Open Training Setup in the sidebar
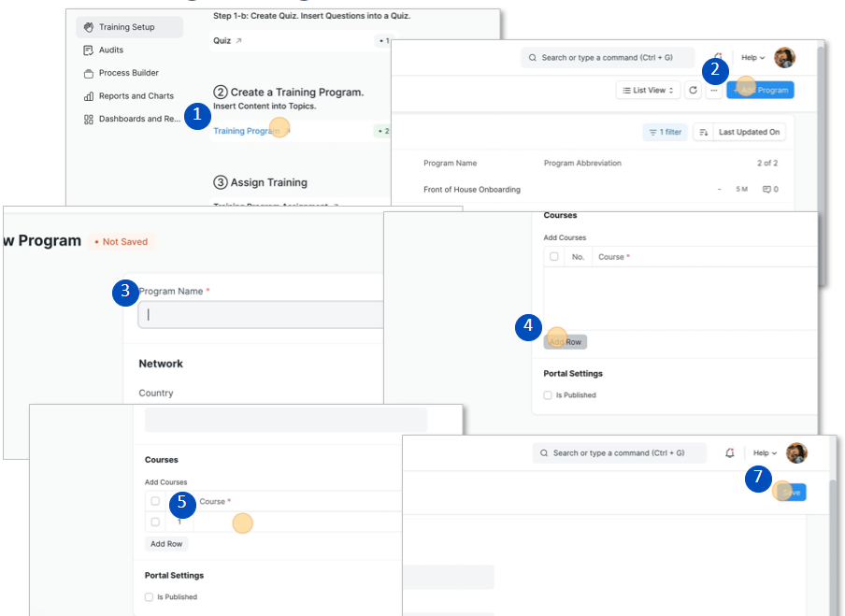Screen dimensions: 845x616 pos(129,27)
